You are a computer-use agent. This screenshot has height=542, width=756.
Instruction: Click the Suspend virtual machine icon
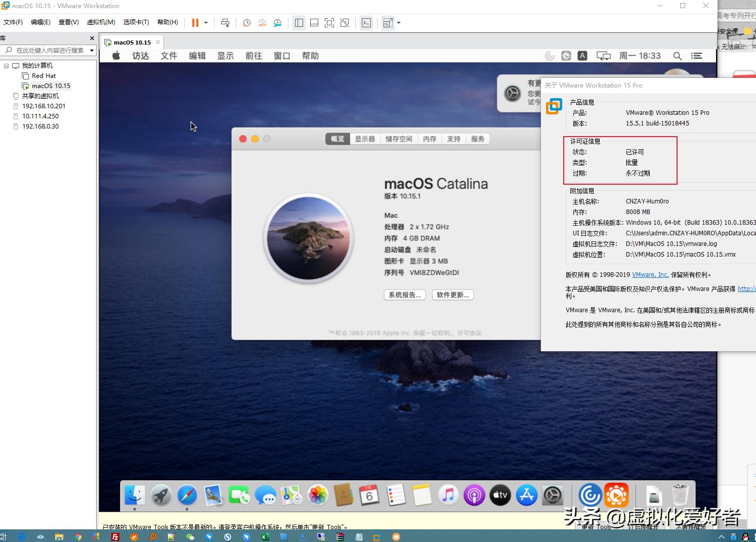coord(195,22)
